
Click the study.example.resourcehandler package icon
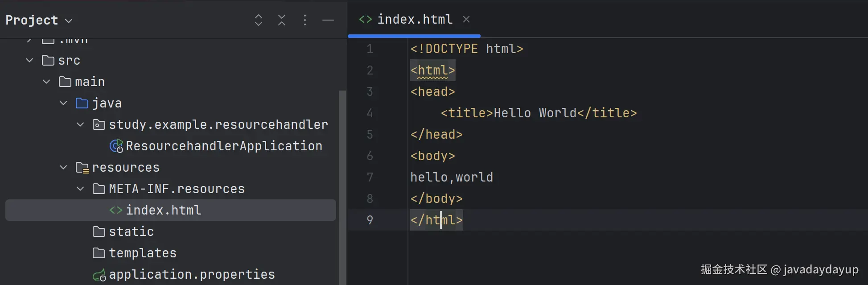[x=99, y=125]
